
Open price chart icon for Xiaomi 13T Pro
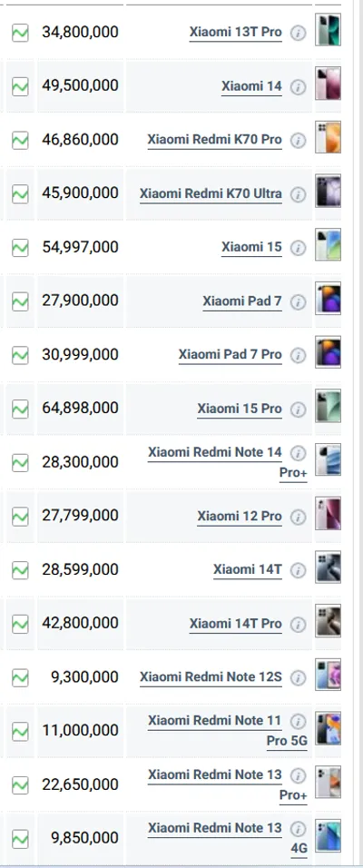pyautogui.click(x=20, y=33)
